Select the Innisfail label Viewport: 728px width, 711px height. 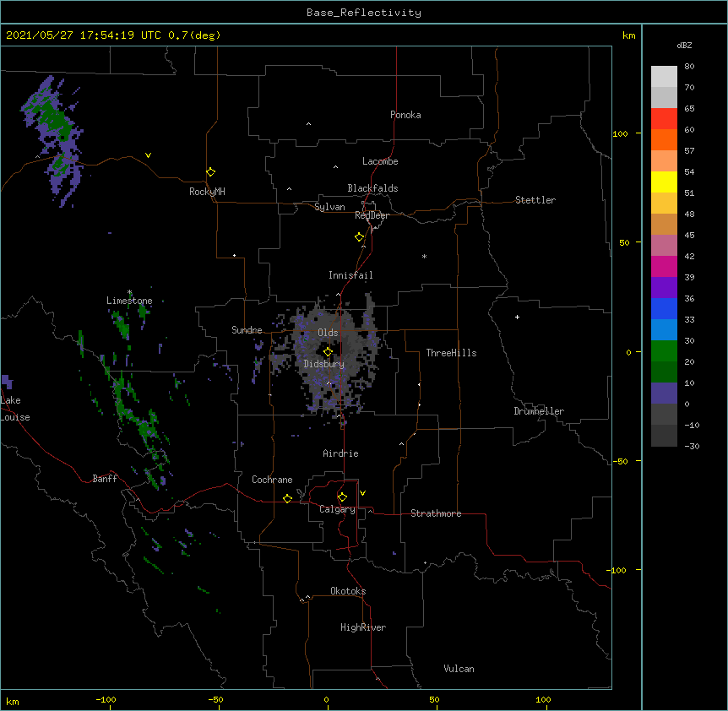[350, 275]
